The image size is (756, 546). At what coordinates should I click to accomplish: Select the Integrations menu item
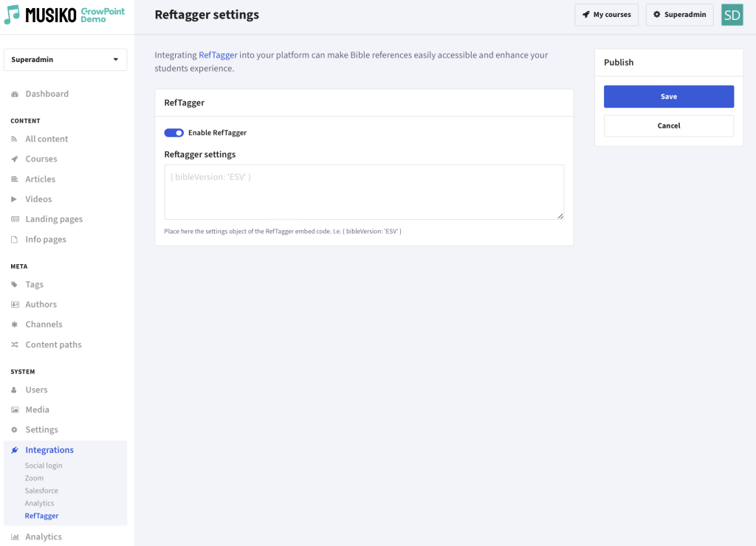[49, 450]
